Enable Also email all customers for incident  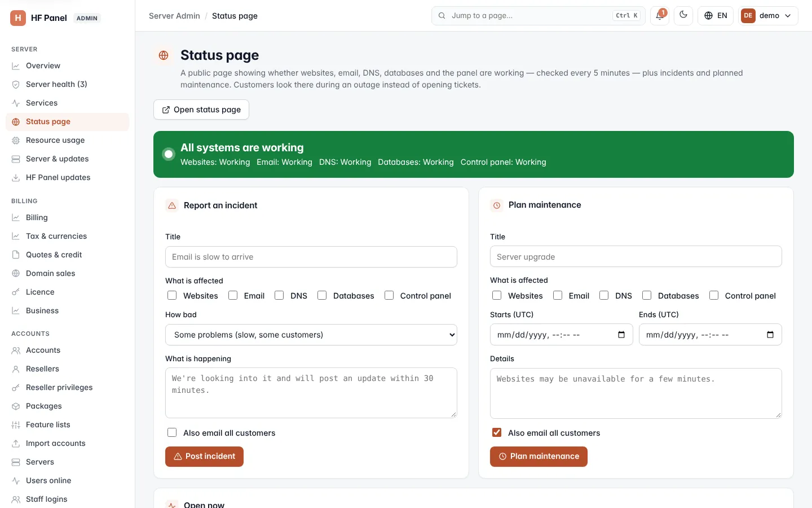[172, 432]
